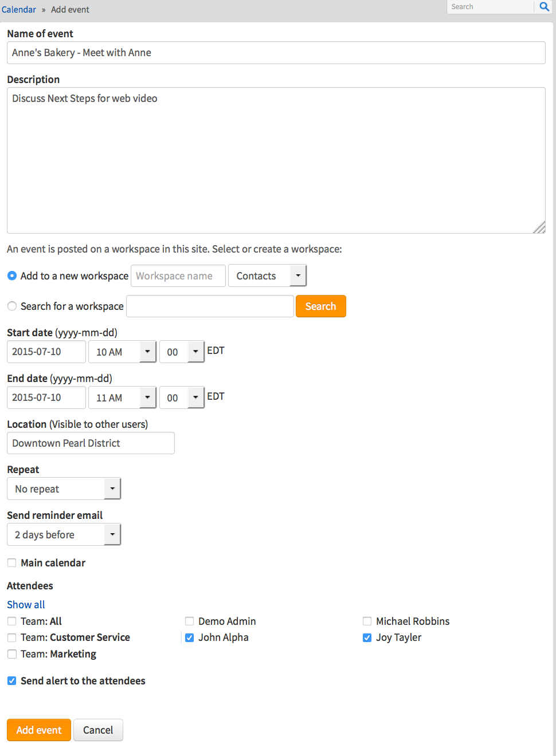Select Add to a new workspace radio
Screen dimensions: 556x756
pos(12,275)
